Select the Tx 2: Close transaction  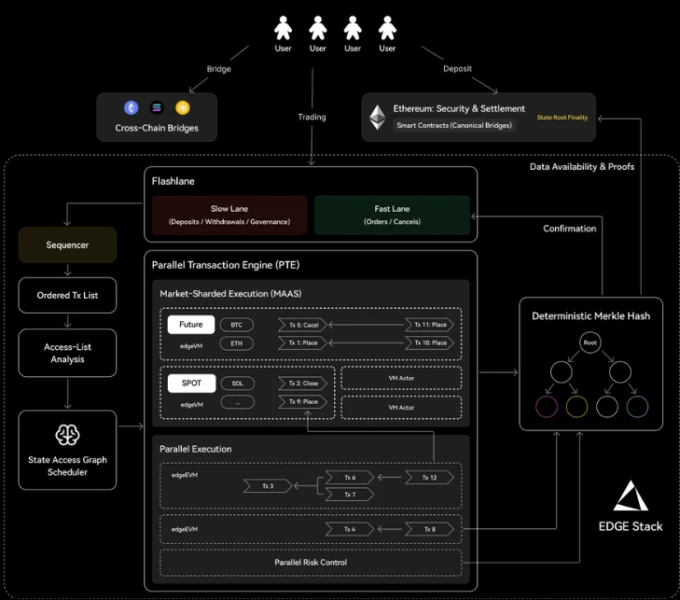tap(303, 383)
